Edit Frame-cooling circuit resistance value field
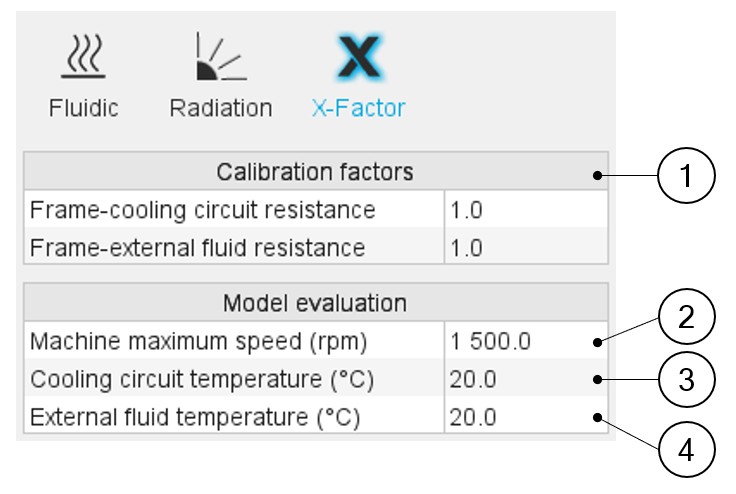The height and width of the screenshot is (494, 736). pos(525,210)
